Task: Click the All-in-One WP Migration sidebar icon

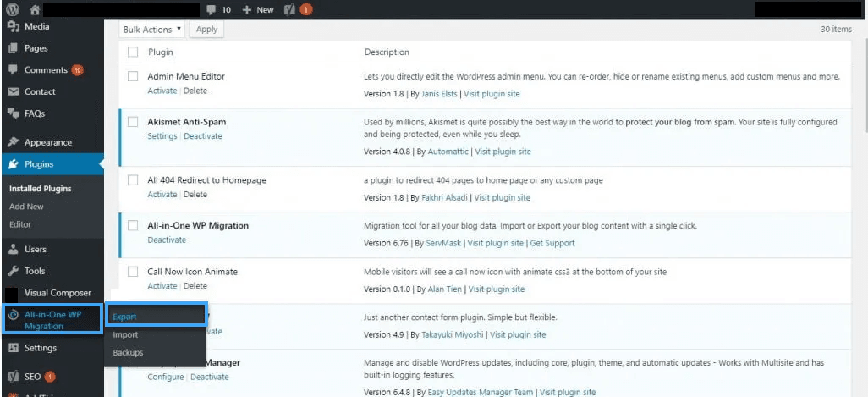Action: tap(14, 315)
